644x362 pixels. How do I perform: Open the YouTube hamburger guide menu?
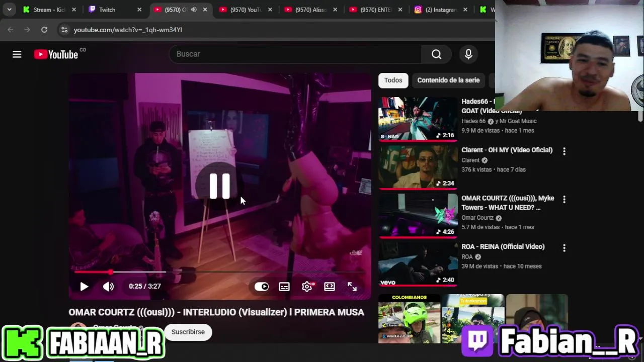(x=17, y=54)
